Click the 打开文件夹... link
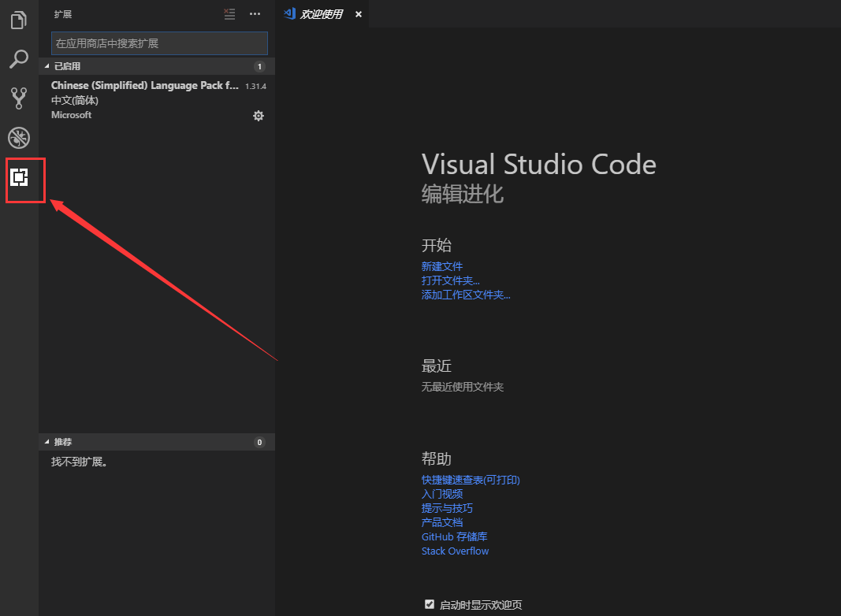The image size is (841, 616). (451, 280)
